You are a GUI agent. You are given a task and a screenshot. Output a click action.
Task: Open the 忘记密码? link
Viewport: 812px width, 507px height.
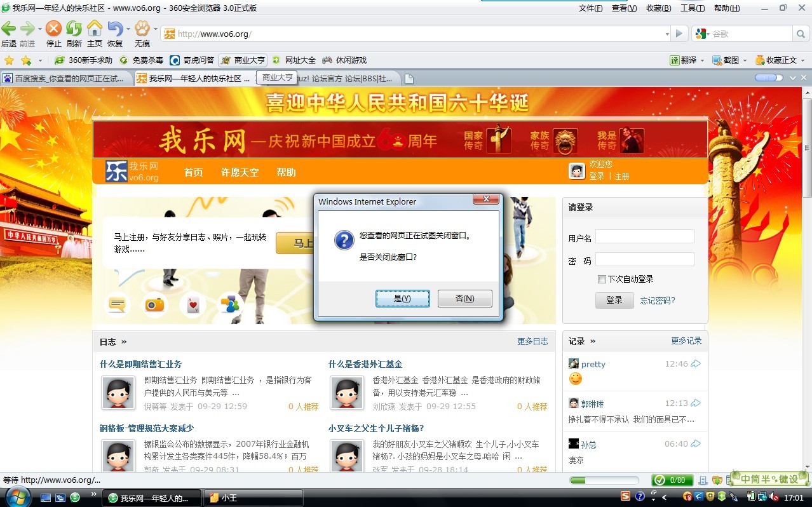(658, 301)
